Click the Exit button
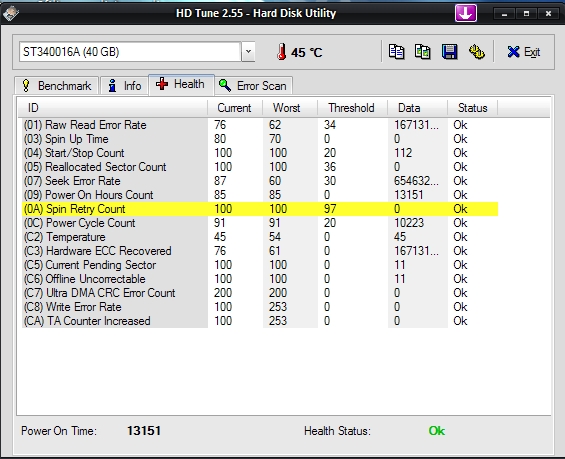Viewport: 565px width, 459px height. coord(524,52)
